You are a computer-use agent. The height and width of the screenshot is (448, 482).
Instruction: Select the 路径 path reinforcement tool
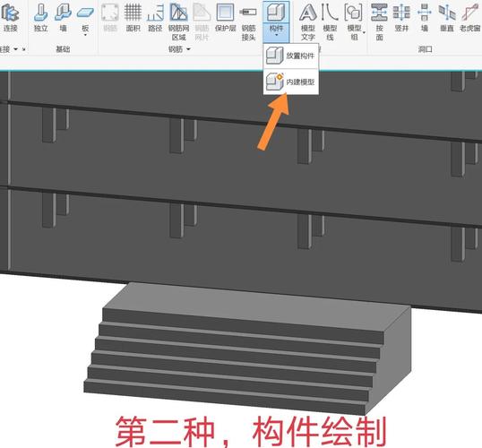(155, 18)
